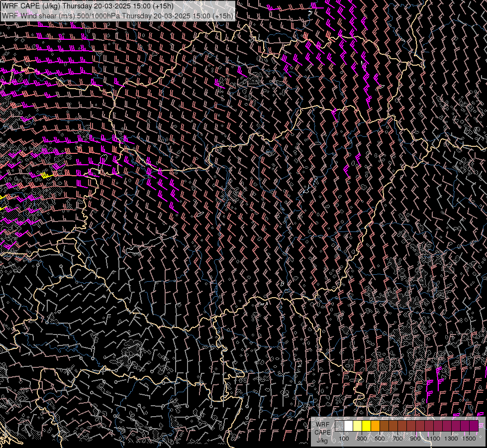Select the transparent below-100 legend swatch
The width and height of the screenshot is (487, 448).
pyautogui.click(x=339, y=426)
